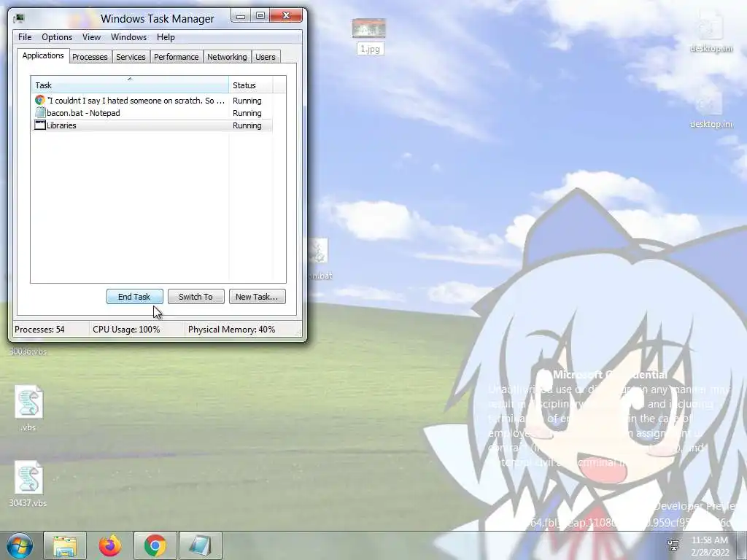Click the Running status of bacon.bat

click(x=247, y=113)
